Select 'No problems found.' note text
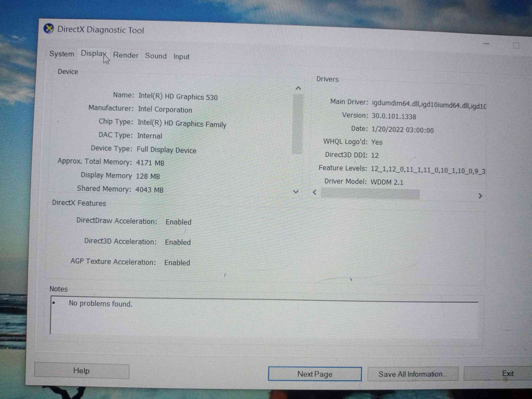The width and height of the screenshot is (532, 399). (x=101, y=303)
